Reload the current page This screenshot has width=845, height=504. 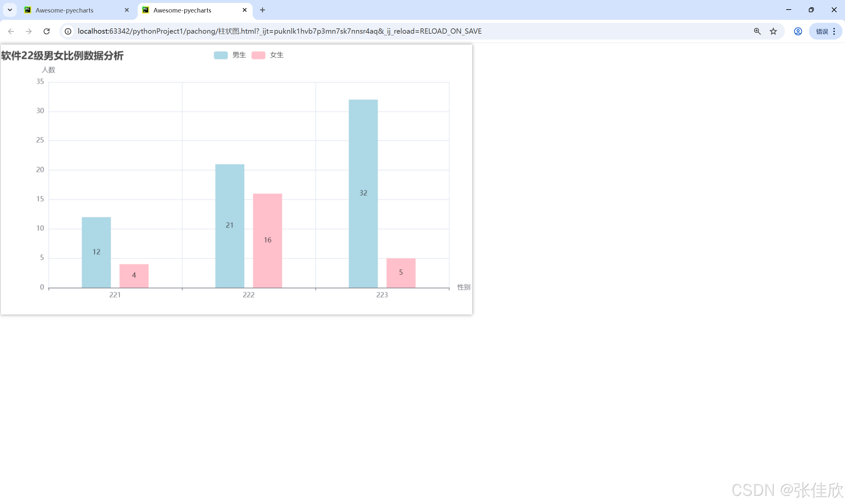(47, 31)
